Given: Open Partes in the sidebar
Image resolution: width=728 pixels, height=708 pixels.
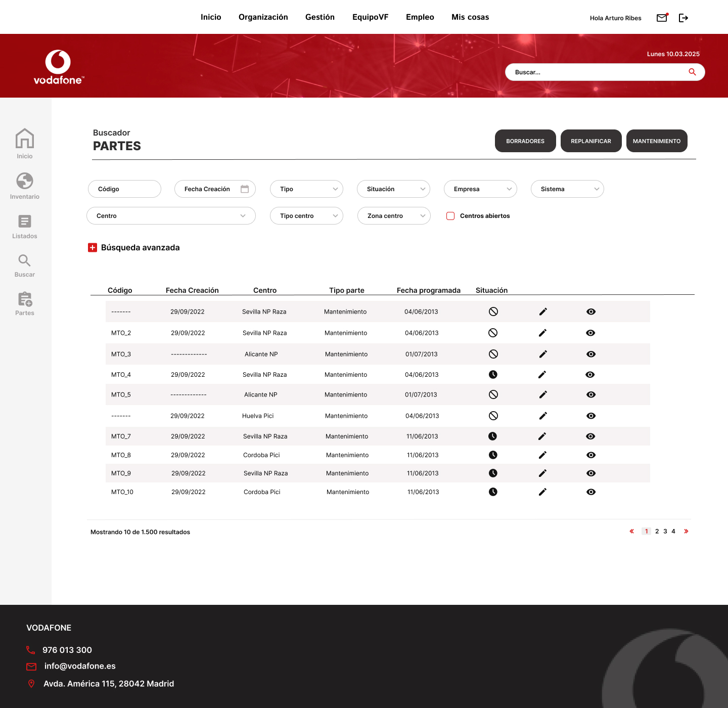Looking at the screenshot, I should pyautogui.click(x=25, y=304).
